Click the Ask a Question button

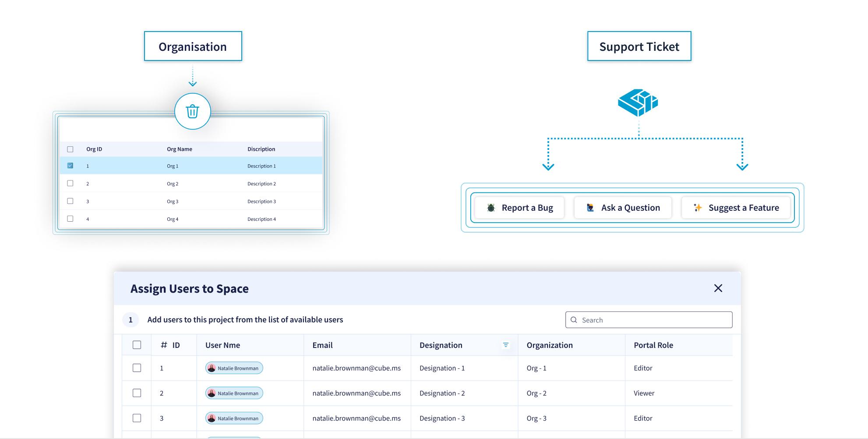(x=623, y=208)
